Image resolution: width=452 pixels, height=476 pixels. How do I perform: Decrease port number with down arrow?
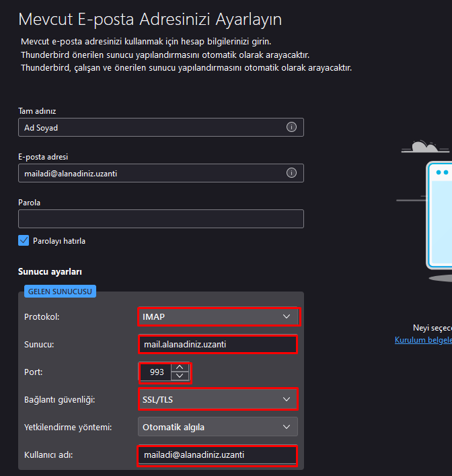(180, 376)
